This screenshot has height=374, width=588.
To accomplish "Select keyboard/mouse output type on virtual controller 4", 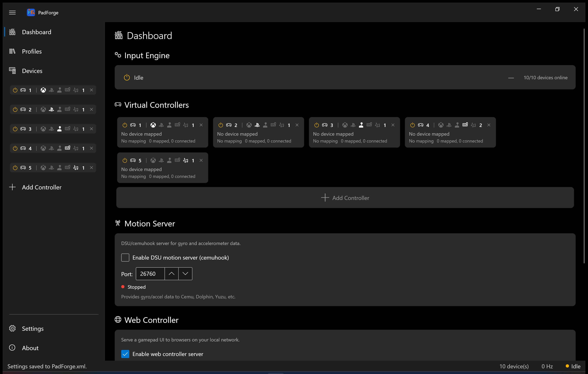I will pyautogui.click(x=465, y=125).
